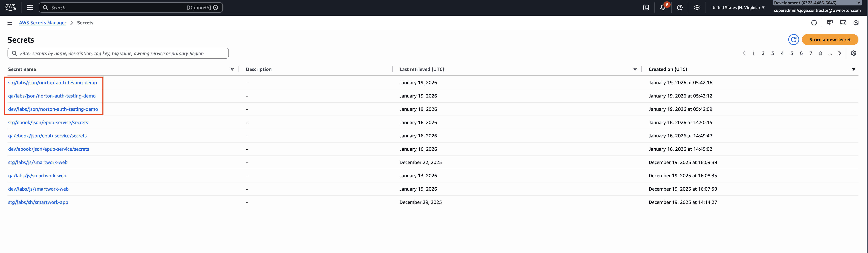This screenshot has width=868, height=253.
Task: Open the info panel icon
Action: coord(814,23)
